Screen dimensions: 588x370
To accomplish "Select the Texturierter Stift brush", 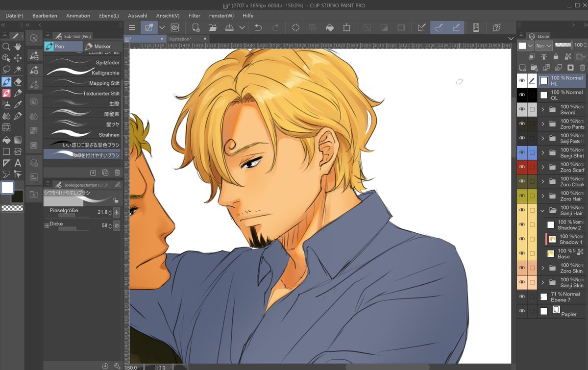I will 82,93.
